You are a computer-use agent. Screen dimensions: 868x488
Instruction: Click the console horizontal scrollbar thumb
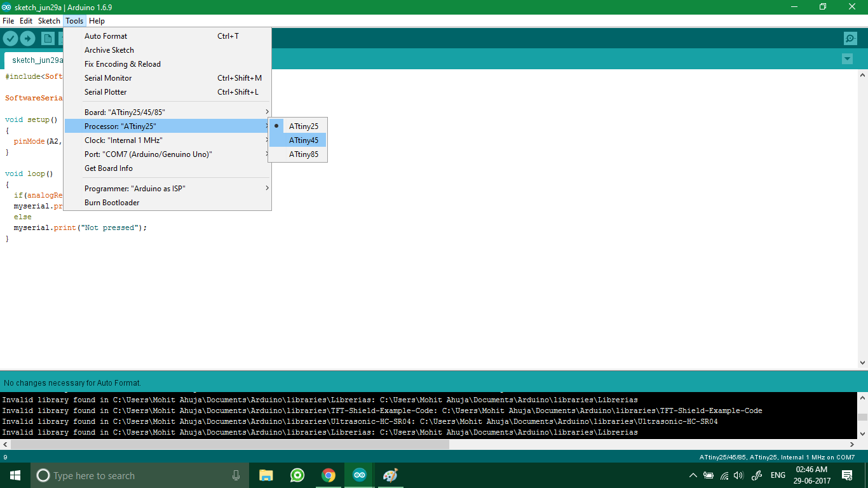point(230,445)
